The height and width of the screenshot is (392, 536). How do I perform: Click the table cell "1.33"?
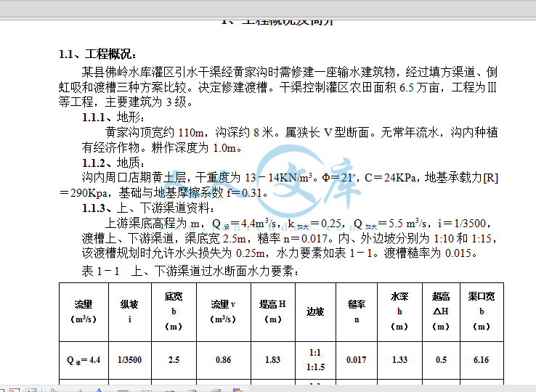(399, 360)
